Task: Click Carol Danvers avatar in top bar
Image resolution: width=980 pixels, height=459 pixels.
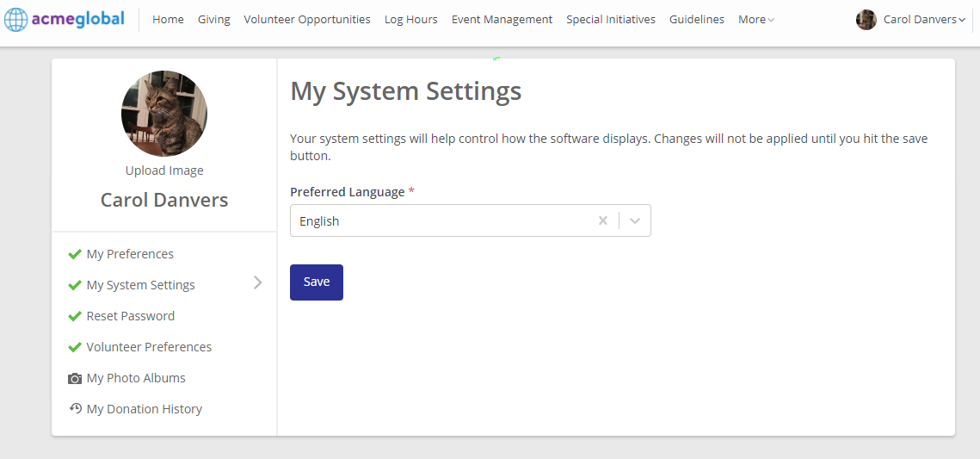Action: point(866,20)
